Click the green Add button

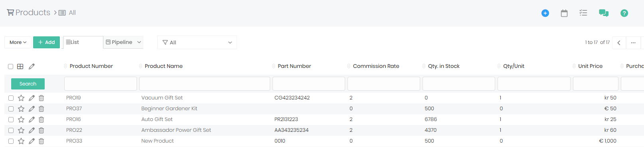[46, 42]
